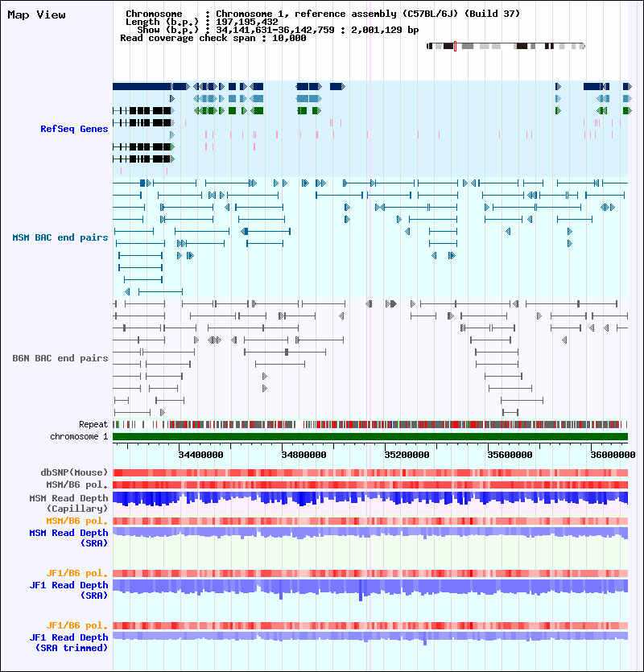This screenshot has width=644, height=672.
Task: Click the Repeat element color bar track
Action: pyautogui.click(x=370, y=424)
